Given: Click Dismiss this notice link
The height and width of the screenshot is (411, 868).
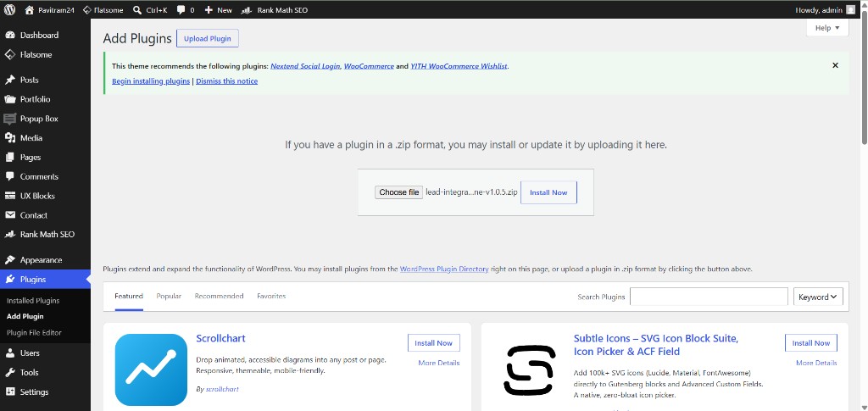Looking at the screenshot, I should point(227,81).
